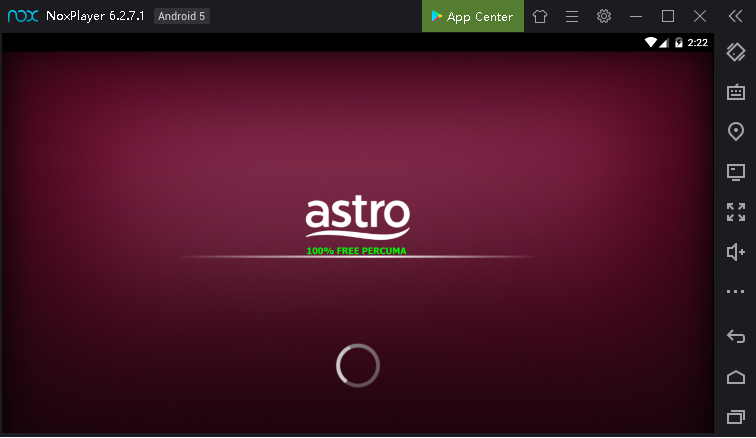Go to Android home screen icon
The image size is (756, 438).
[x=736, y=377]
